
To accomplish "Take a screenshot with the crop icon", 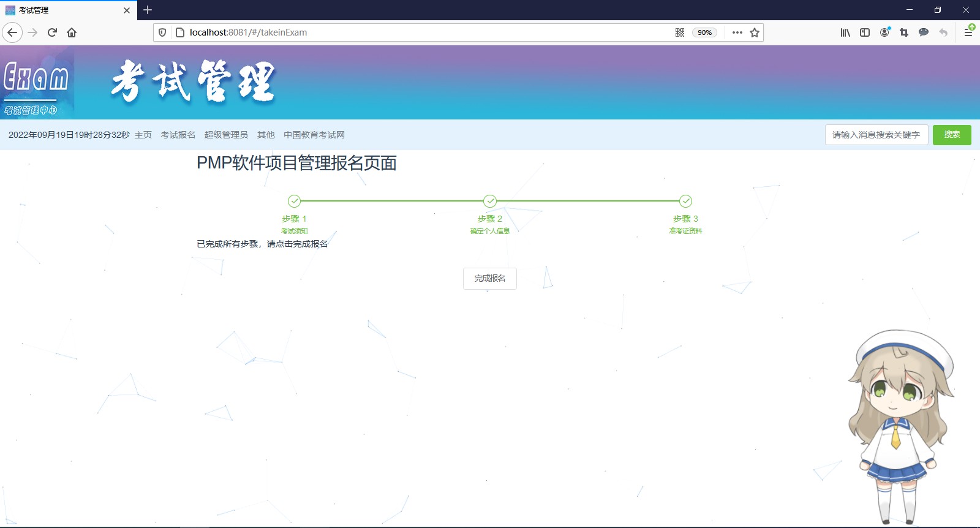I will click(x=904, y=32).
